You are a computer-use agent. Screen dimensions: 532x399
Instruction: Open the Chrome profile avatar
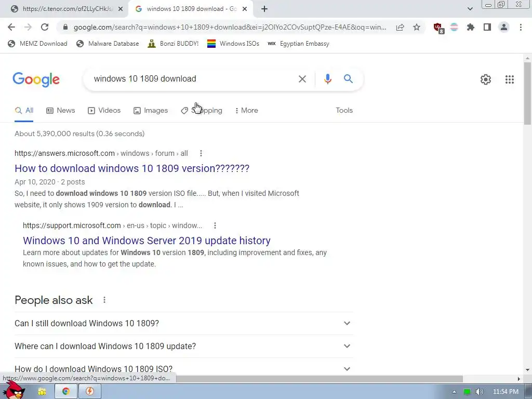pos(504,27)
